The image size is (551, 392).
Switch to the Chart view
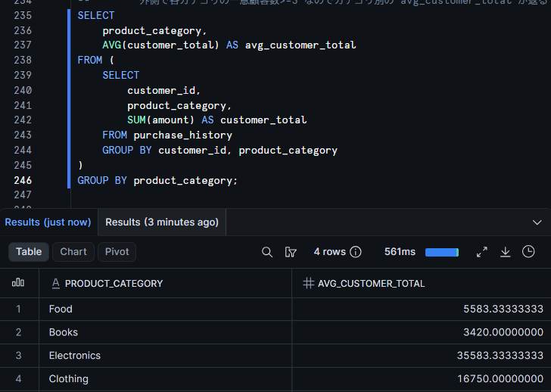(73, 252)
